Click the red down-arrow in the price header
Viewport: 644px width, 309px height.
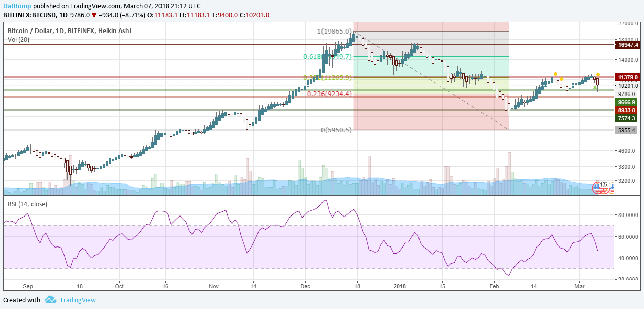point(94,15)
